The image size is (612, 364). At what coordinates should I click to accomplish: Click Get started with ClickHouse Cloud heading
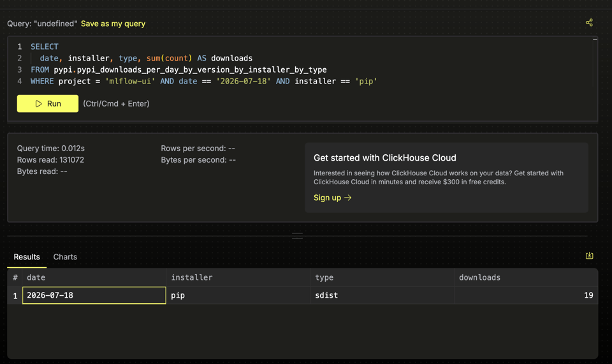(x=385, y=157)
